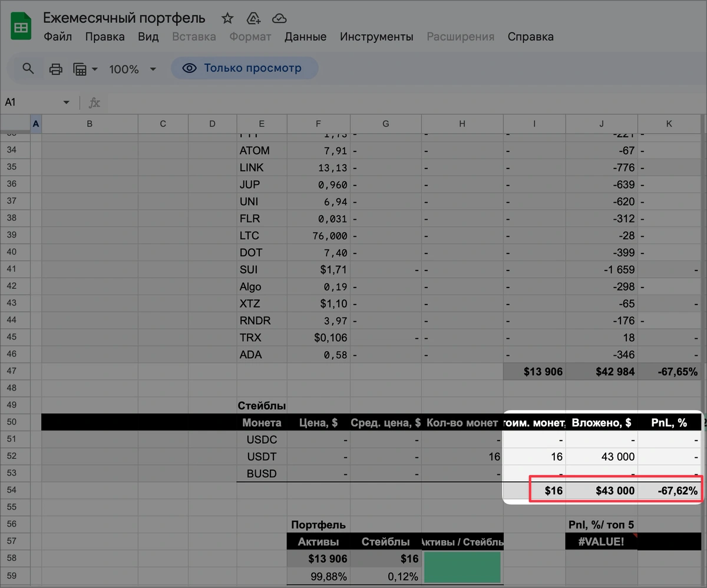Screen dimensions: 707x588
Task: Click the Монета header cell
Action: [262, 422]
